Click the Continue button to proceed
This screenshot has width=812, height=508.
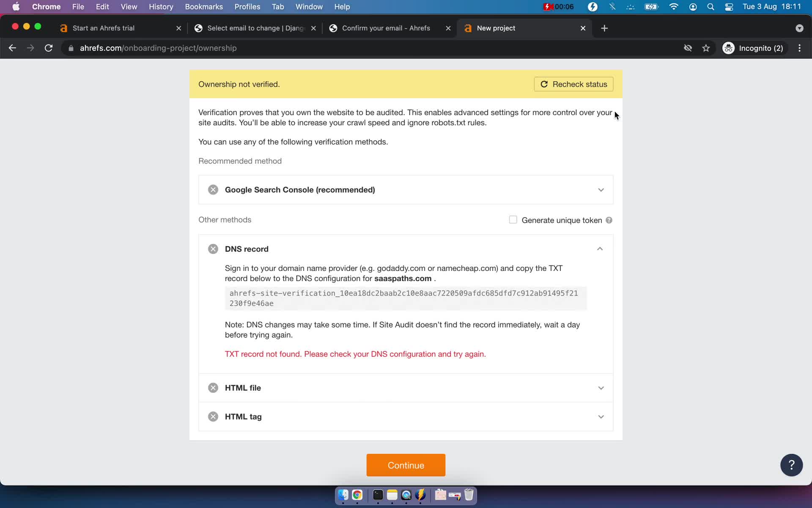(x=406, y=465)
